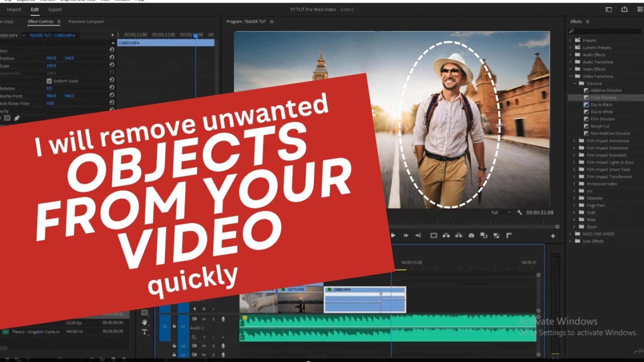Switch to Edit tab
644x362 pixels.
tap(35, 9)
